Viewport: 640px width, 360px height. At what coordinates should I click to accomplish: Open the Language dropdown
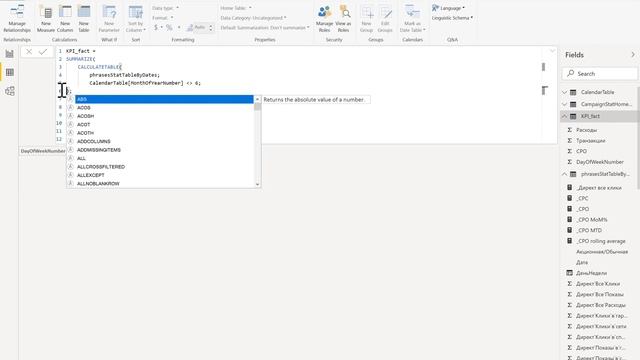coord(449,8)
